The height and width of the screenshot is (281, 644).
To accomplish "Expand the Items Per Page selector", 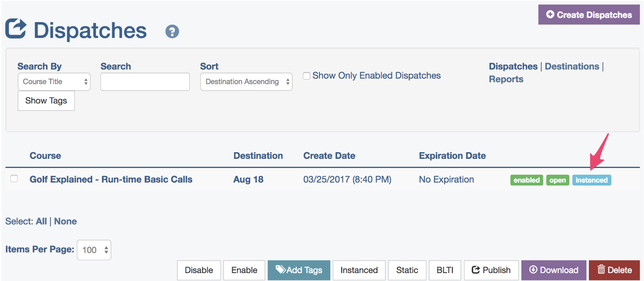I will [94, 250].
